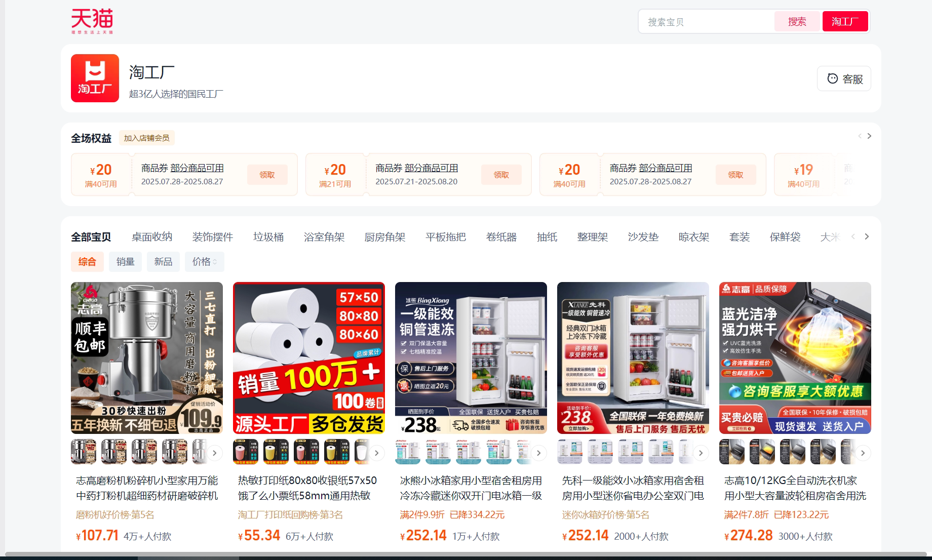Advance the 全场权益 coupon carousel rightward
Screen dimensions: 932x560
870,136
